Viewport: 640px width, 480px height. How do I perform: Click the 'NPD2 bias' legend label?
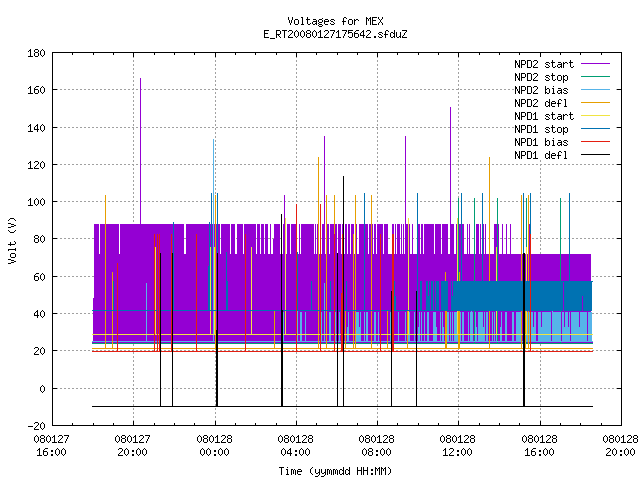click(x=541, y=90)
